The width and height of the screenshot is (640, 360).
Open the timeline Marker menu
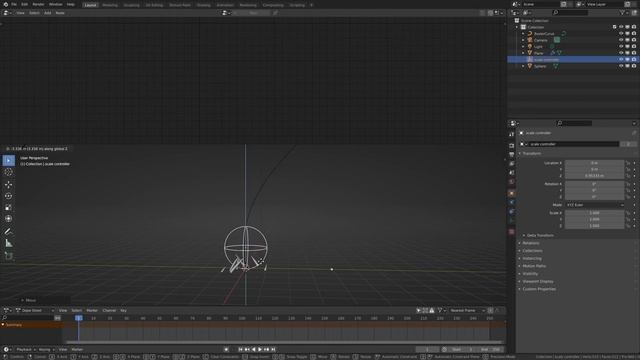tap(77, 349)
